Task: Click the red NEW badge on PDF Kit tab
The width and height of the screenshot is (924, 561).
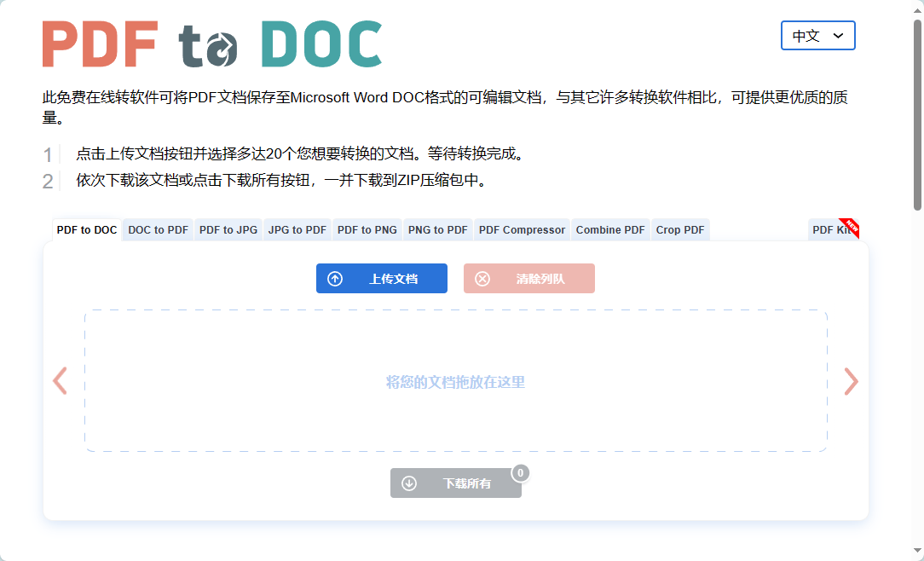Action: [x=852, y=225]
